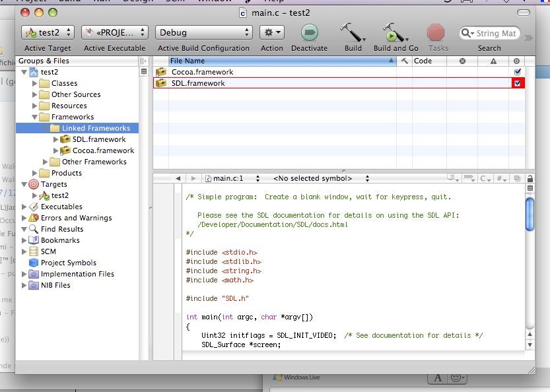Click the Build hammer icon
Viewport: 550px width, 392px height.
point(351,33)
